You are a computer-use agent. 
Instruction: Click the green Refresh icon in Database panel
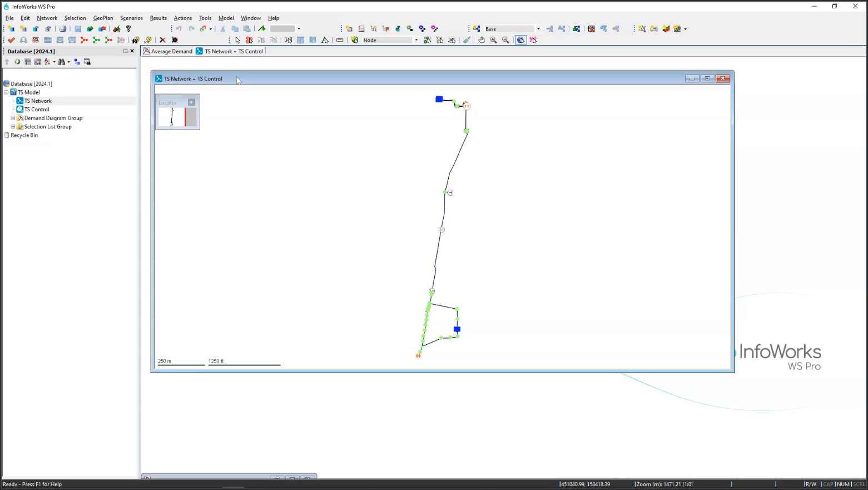click(17, 62)
